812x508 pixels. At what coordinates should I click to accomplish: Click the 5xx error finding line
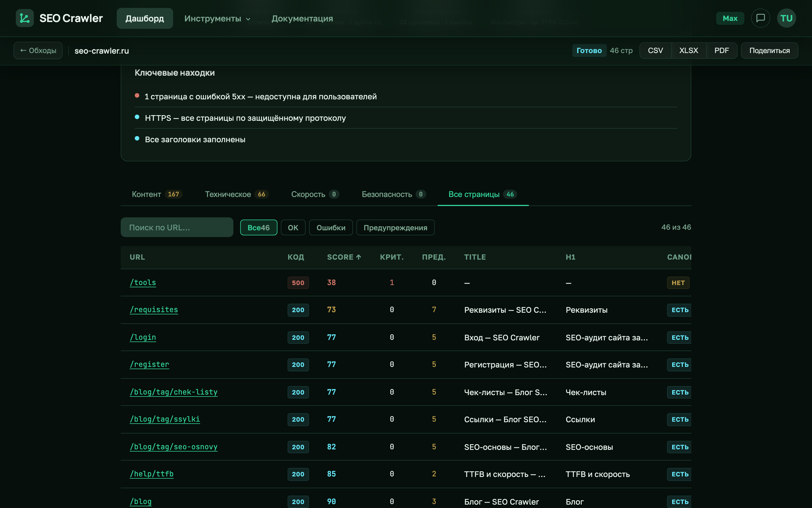(261, 97)
